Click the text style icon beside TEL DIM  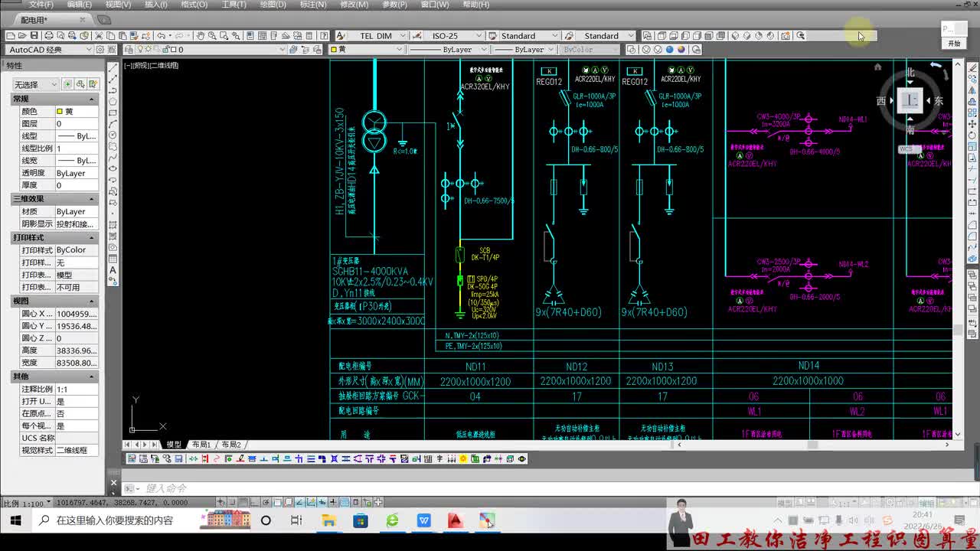[x=341, y=36]
